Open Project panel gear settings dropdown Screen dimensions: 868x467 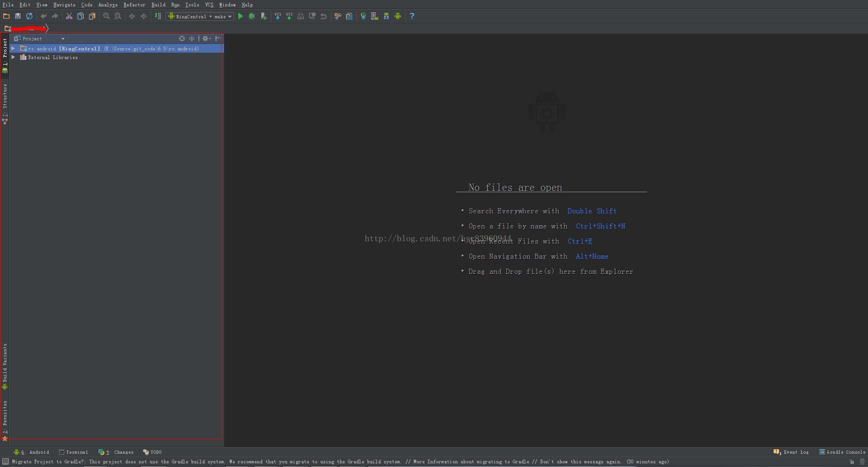point(206,38)
